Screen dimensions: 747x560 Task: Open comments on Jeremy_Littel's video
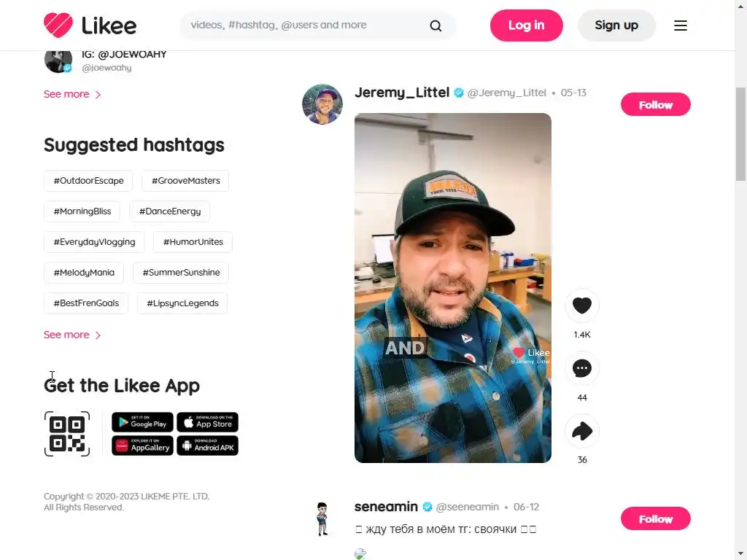click(581, 368)
